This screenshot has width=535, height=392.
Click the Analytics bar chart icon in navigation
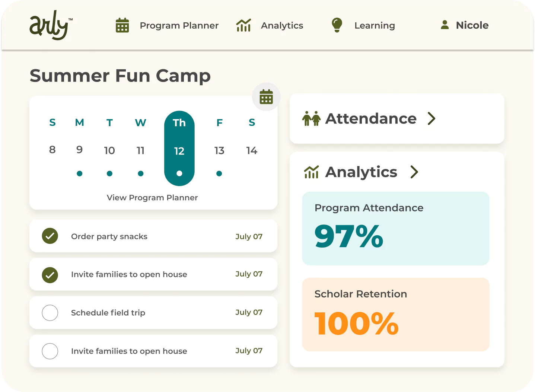[x=243, y=25]
